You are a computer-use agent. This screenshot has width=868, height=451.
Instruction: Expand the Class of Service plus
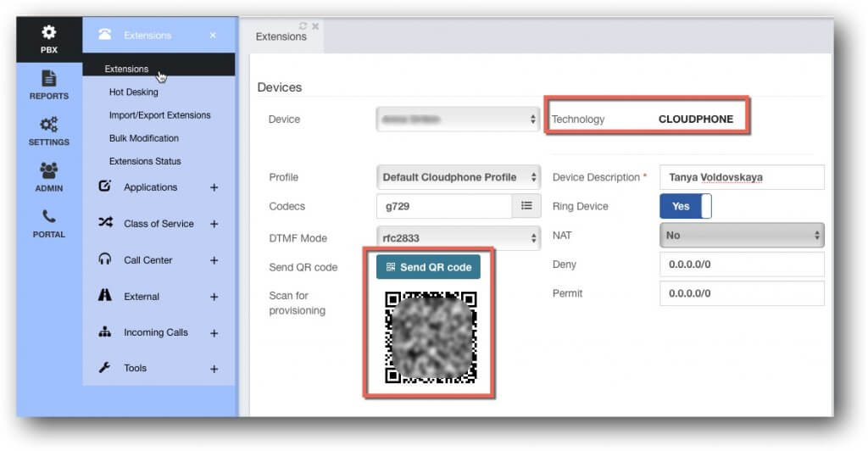[x=214, y=224]
